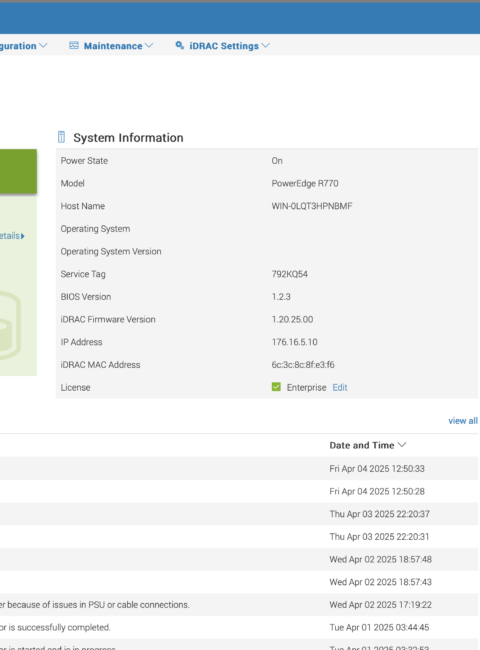Open the Maintenance menu
Viewport: 480px width, 650px height.
tap(111, 46)
